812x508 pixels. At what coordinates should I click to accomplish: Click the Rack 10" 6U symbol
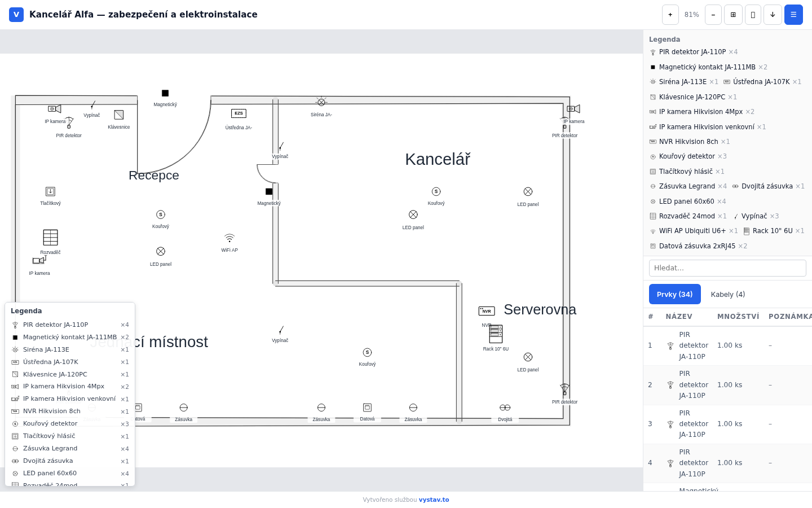pyautogui.click(x=496, y=334)
